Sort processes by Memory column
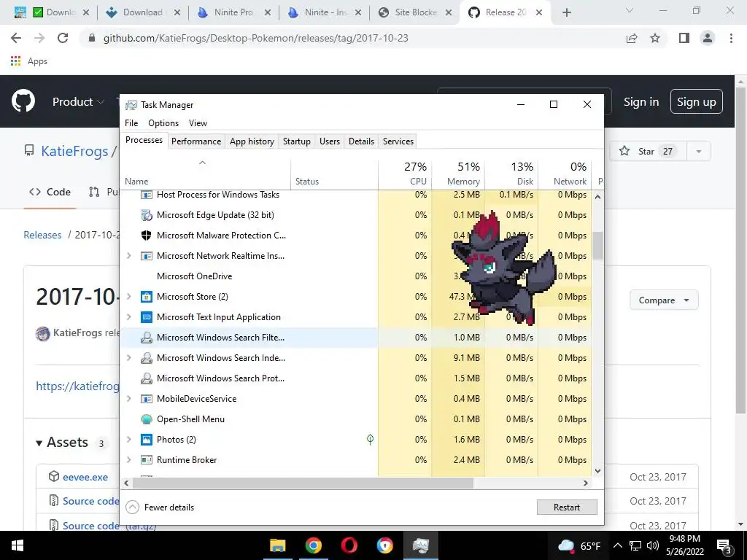The image size is (747, 560). click(x=458, y=175)
